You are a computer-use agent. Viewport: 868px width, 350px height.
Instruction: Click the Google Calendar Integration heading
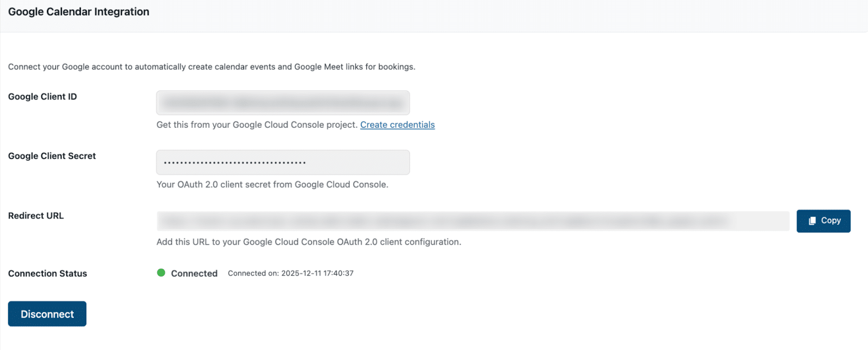click(79, 12)
